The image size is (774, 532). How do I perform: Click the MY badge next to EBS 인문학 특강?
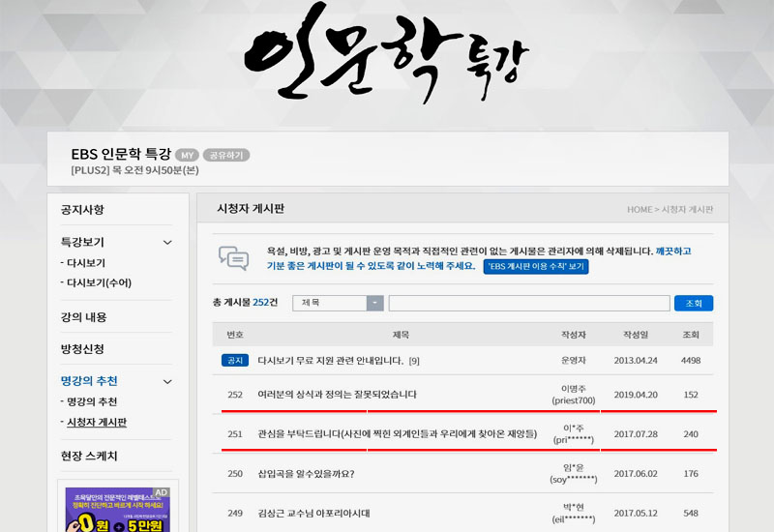[x=187, y=155]
